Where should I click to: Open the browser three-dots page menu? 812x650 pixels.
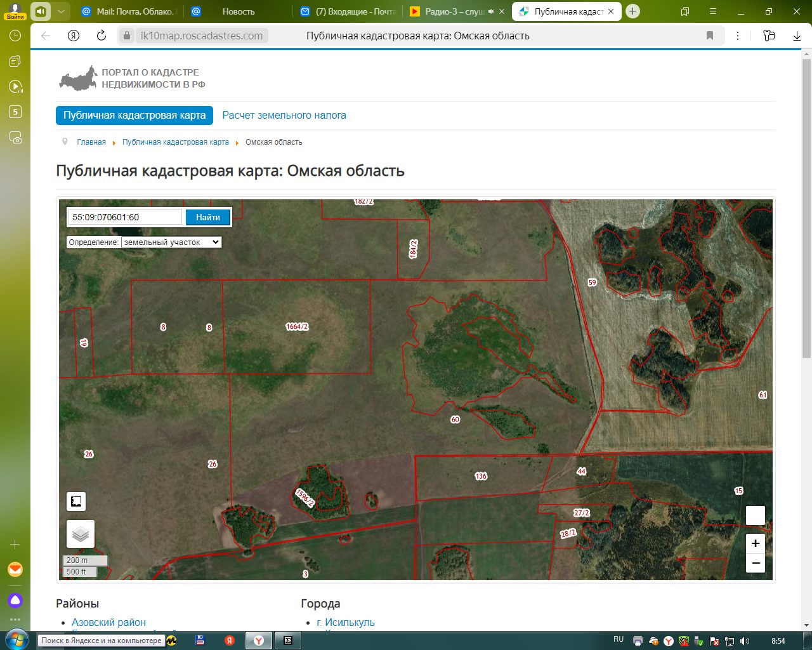(738, 36)
